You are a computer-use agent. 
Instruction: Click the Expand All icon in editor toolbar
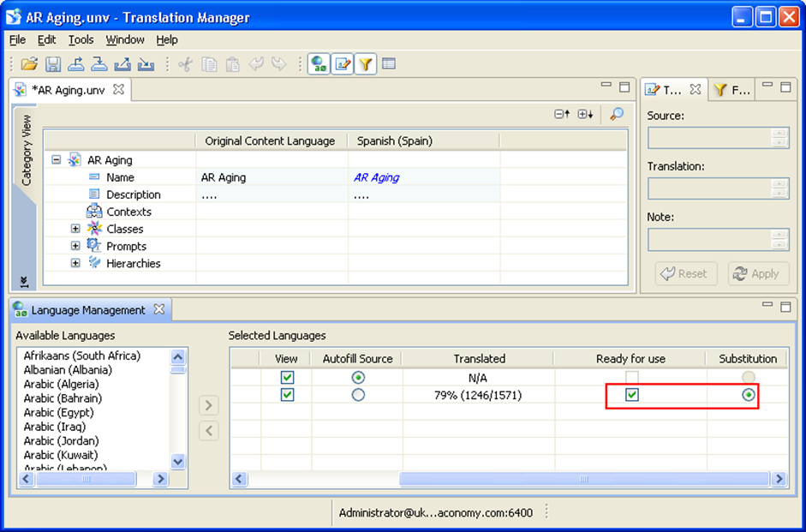[x=585, y=114]
